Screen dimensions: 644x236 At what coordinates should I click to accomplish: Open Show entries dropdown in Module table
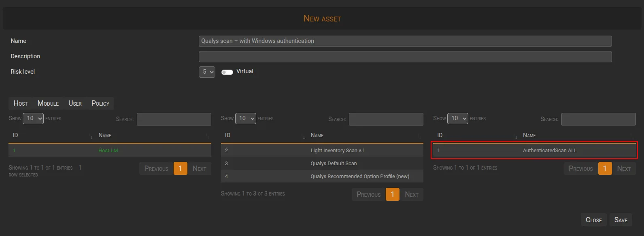(x=245, y=119)
